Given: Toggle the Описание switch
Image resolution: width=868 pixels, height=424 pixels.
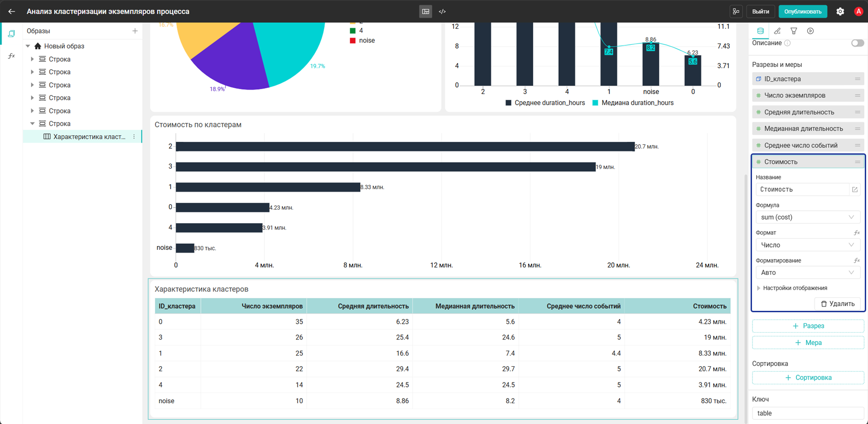Looking at the screenshot, I should (857, 43).
